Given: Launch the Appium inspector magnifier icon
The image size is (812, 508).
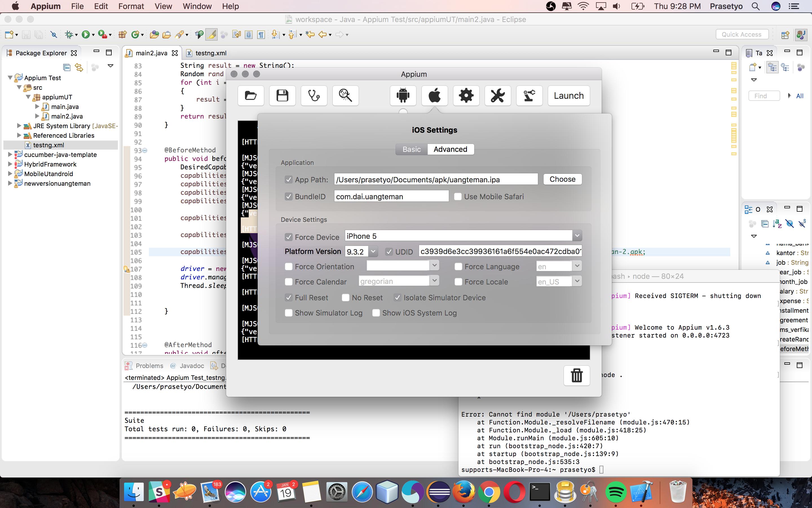Looking at the screenshot, I should [x=345, y=96].
